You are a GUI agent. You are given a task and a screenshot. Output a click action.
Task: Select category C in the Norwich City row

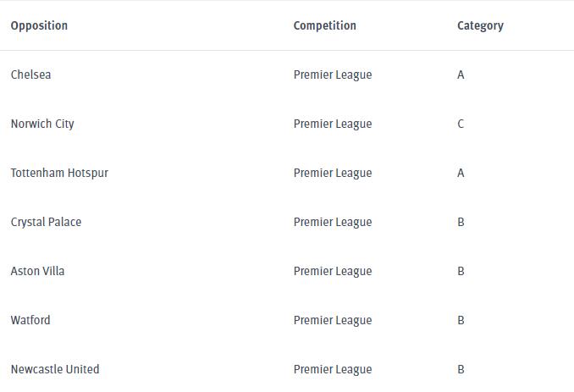pos(461,124)
